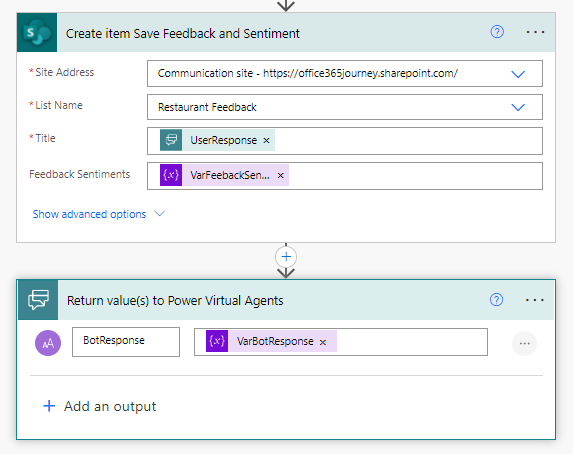Click the SharePoint icon on Create item card
Image resolution: width=573 pixels, height=454 pixels.
pyautogui.click(x=37, y=33)
